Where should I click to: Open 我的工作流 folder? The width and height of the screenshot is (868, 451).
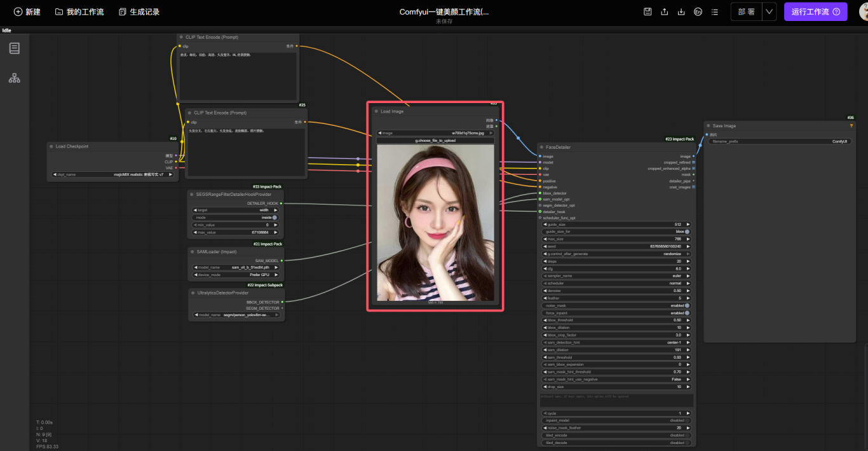pos(79,11)
